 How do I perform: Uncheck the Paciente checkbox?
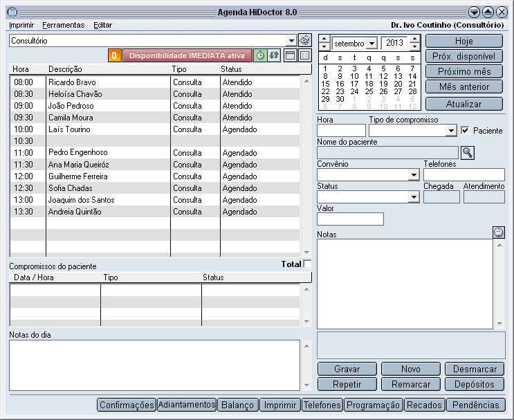[x=465, y=131]
